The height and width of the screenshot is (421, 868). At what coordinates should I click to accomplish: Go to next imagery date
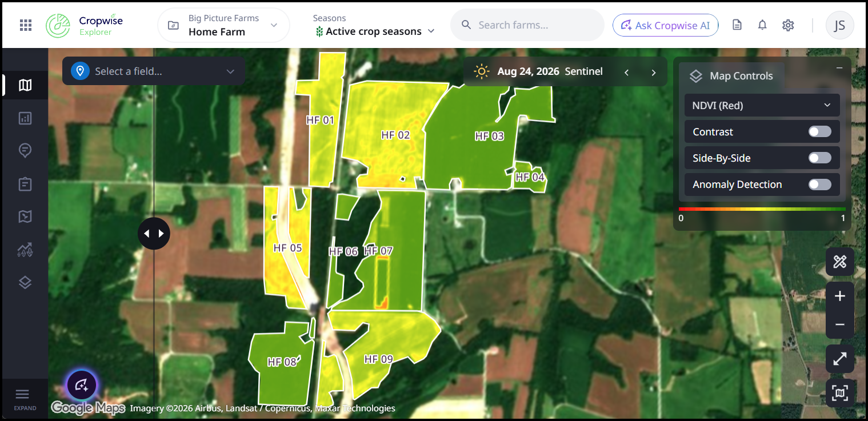click(654, 72)
